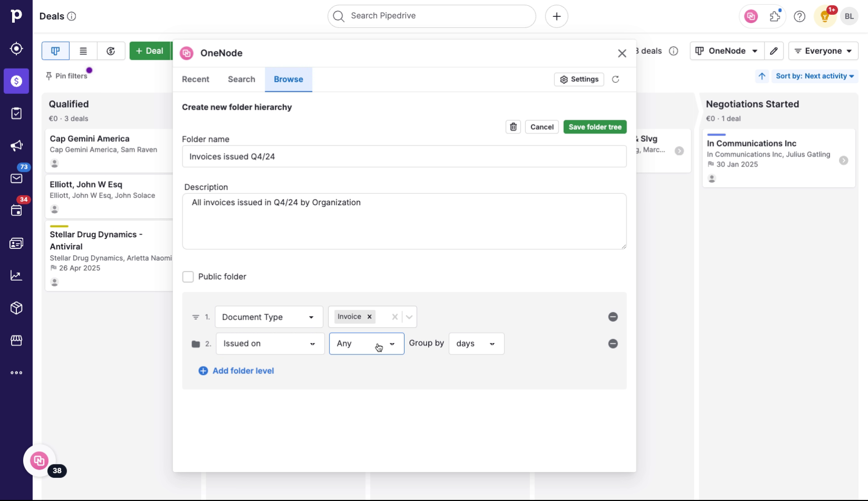Viewport: 868px width, 501px height.
Task: Click Add folder level link
Action: point(236,371)
